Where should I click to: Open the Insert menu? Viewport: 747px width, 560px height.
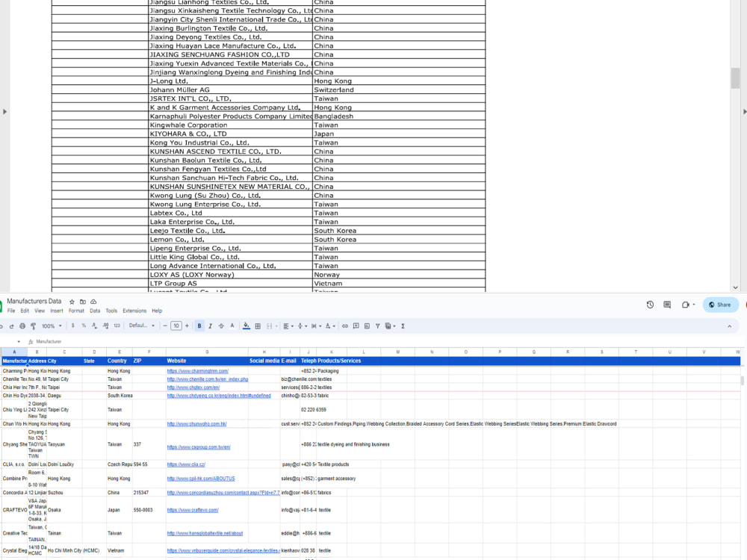pyautogui.click(x=57, y=311)
